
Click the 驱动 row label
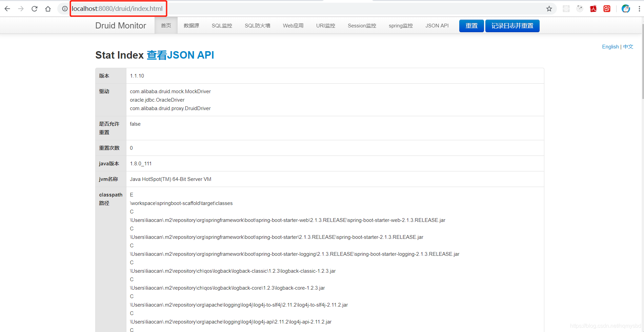coord(104,91)
